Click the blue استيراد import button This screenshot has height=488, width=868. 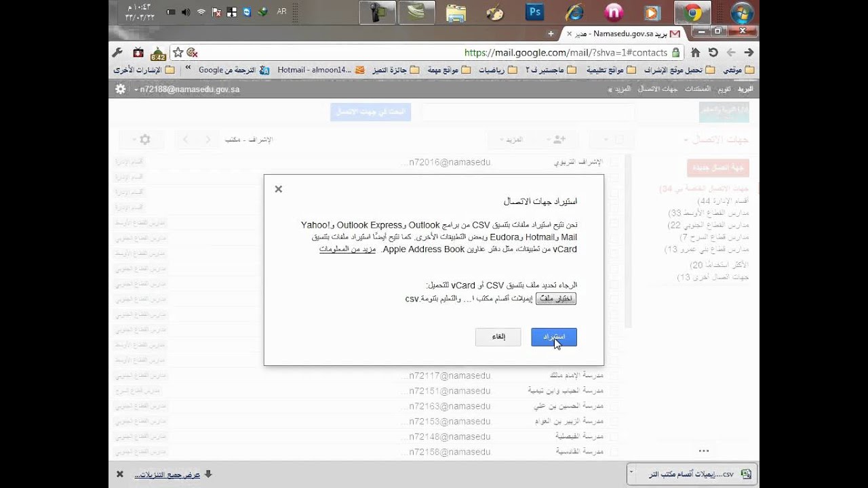tap(554, 337)
